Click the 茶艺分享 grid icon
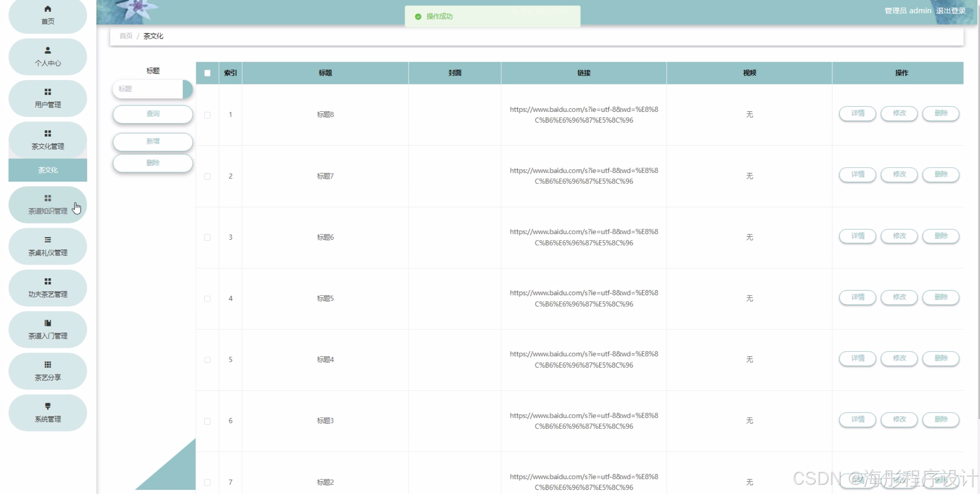This screenshot has height=494, width=980. [47, 365]
